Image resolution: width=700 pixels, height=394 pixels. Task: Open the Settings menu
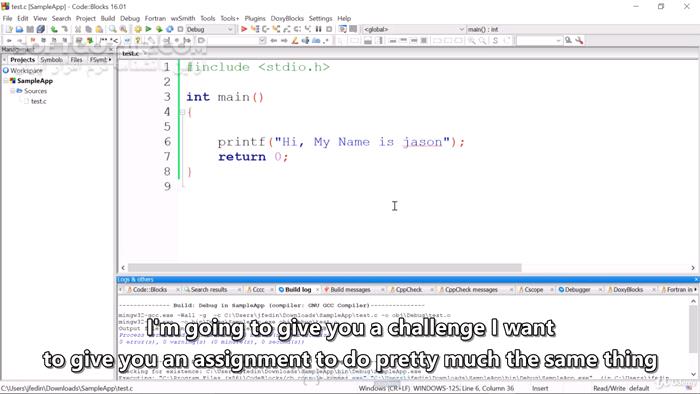point(321,18)
